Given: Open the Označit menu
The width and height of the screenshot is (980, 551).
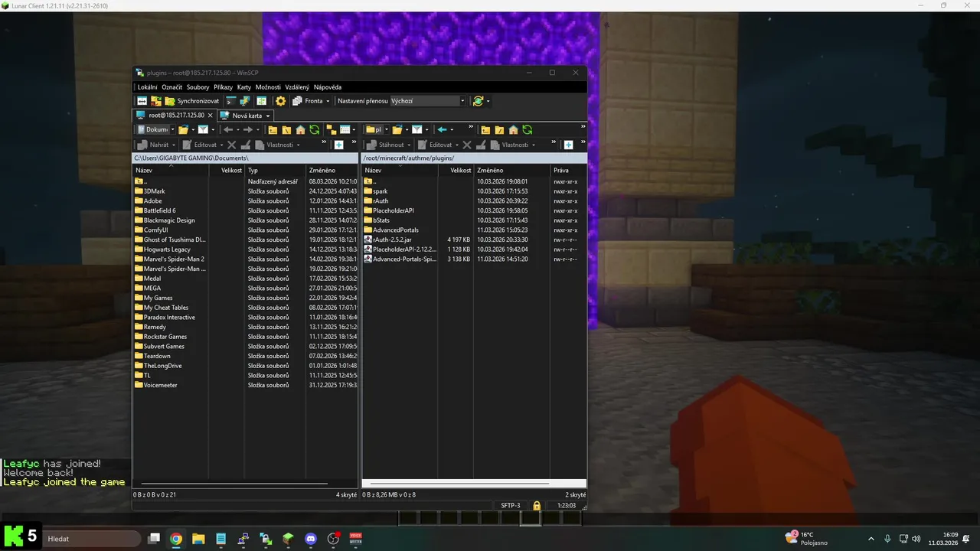Looking at the screenshot, I should pos(171,87).
